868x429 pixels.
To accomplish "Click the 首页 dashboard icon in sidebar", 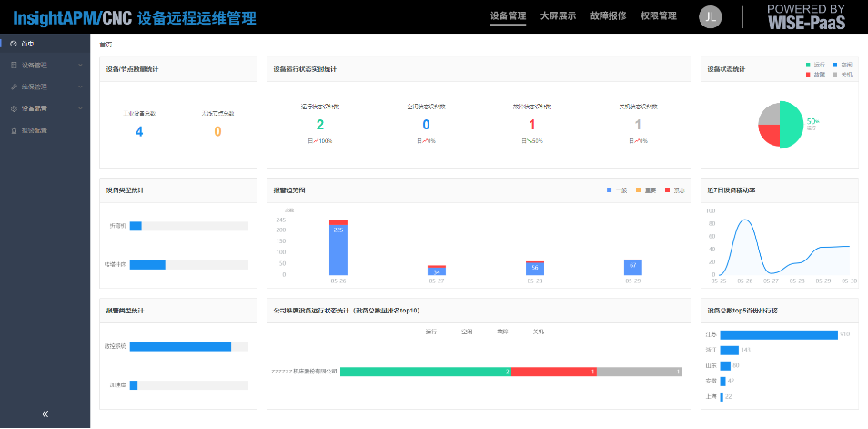I will tap(13, 43).
